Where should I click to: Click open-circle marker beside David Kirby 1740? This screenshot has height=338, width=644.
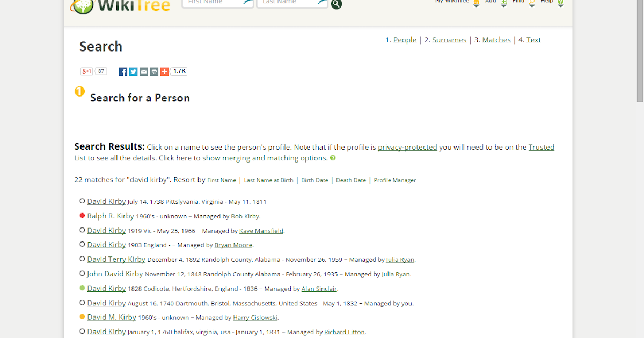[x=82, y=303]
